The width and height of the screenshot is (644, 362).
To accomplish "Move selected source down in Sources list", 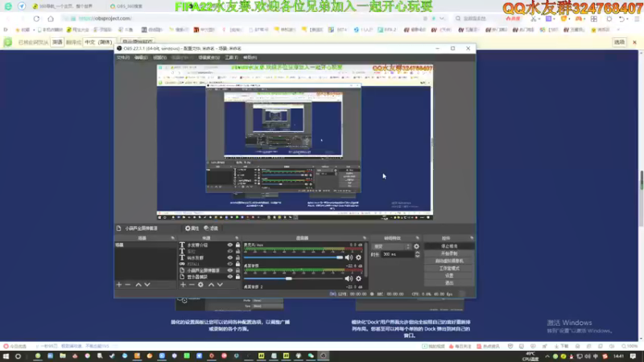I will (x=220, y=285).
